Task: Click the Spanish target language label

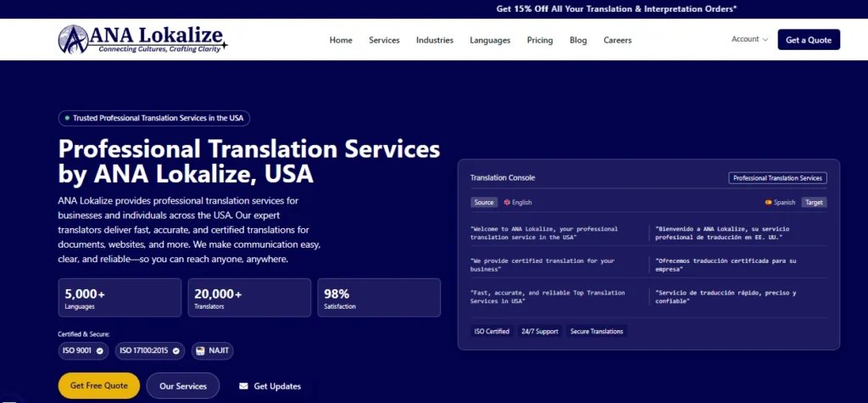Action: coord(784,202)
